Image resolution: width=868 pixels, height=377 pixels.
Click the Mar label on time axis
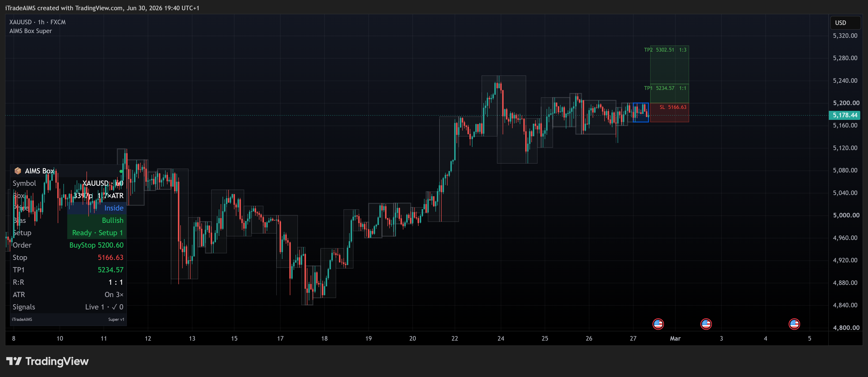click(x=675, y=338)
